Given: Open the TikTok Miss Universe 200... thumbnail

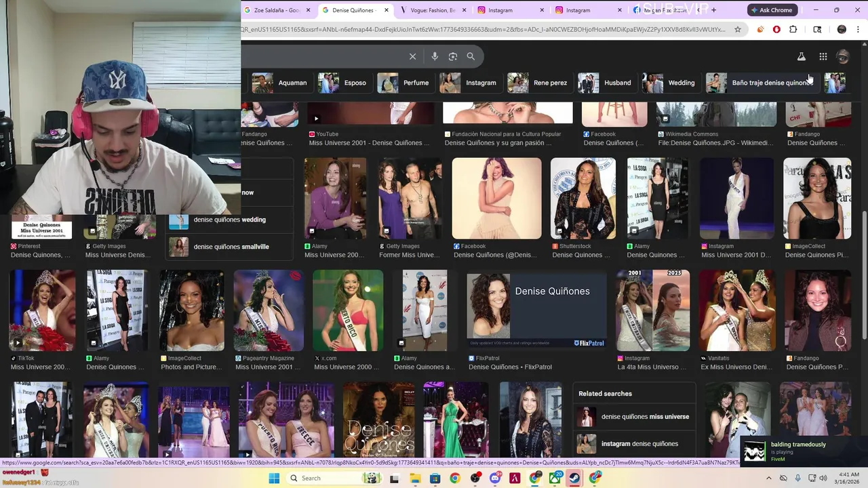Looking at the screenshot, I should point(41,310).
